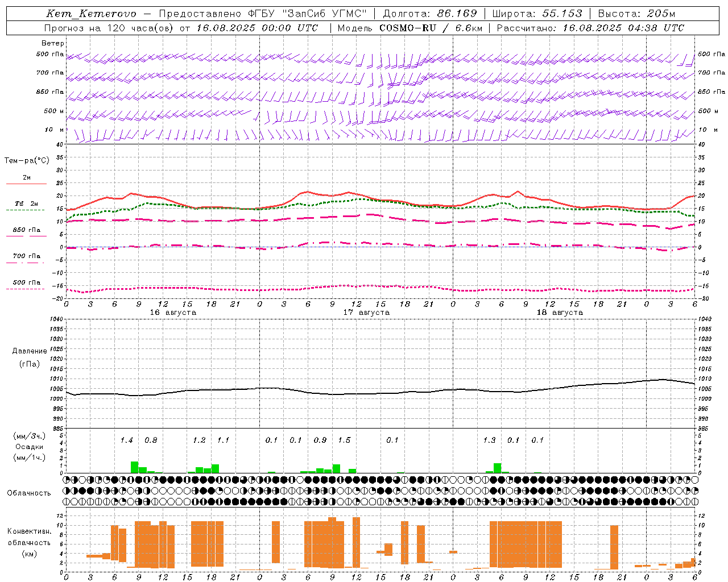Image resolution: width=728 pixels, height=582 pixels.
Task: Click the Облачность cloud cover label
Action: pos(29,493)
